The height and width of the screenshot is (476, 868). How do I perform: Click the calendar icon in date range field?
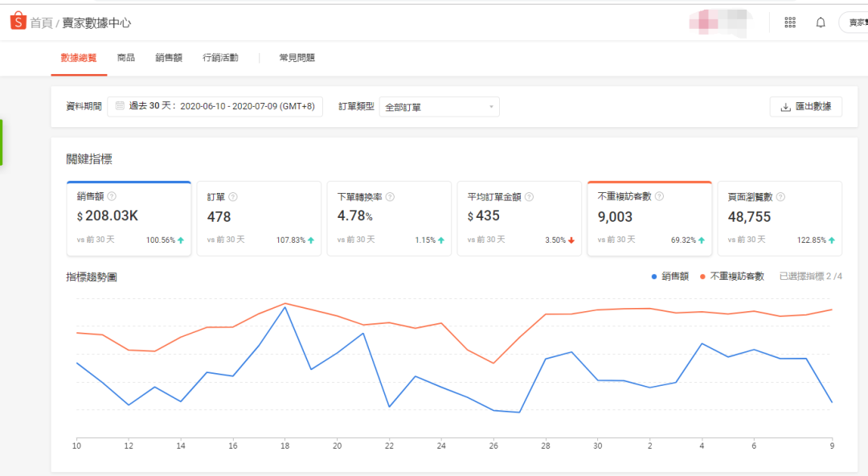click(120, 106)
